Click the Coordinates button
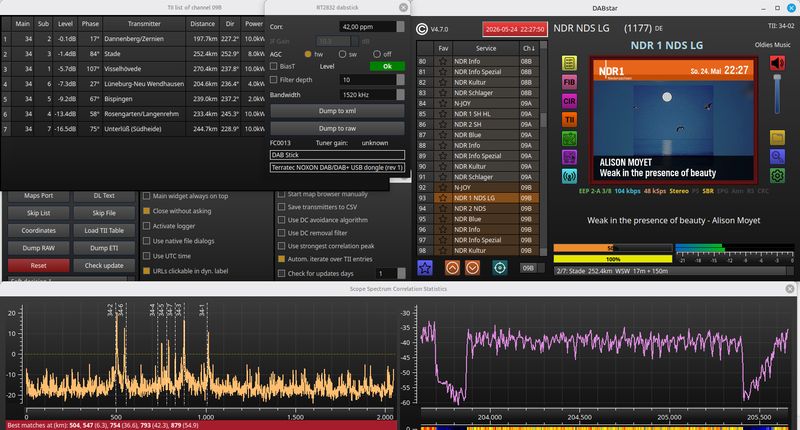Image resolution: width=800 pixels, height=430 pixels. [39, 231]
